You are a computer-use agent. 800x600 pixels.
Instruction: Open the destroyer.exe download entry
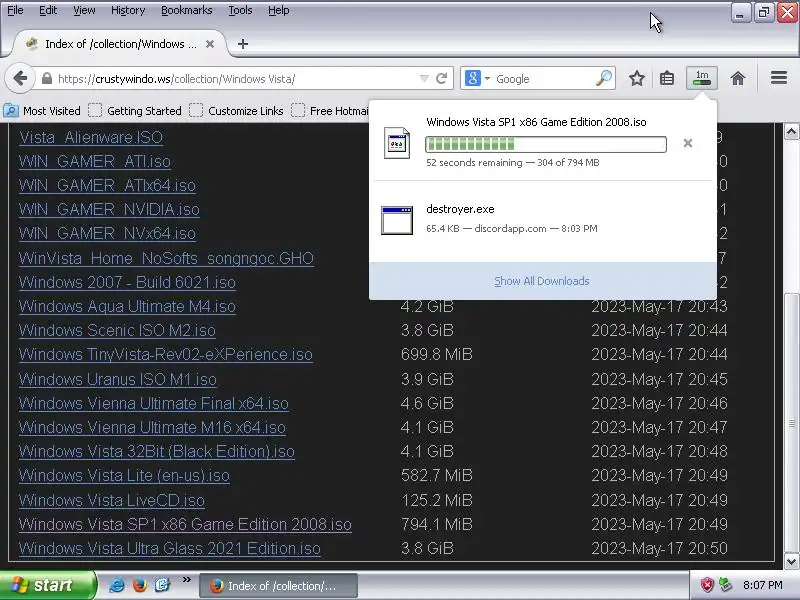pyautogui.click(x=542, y=219)
